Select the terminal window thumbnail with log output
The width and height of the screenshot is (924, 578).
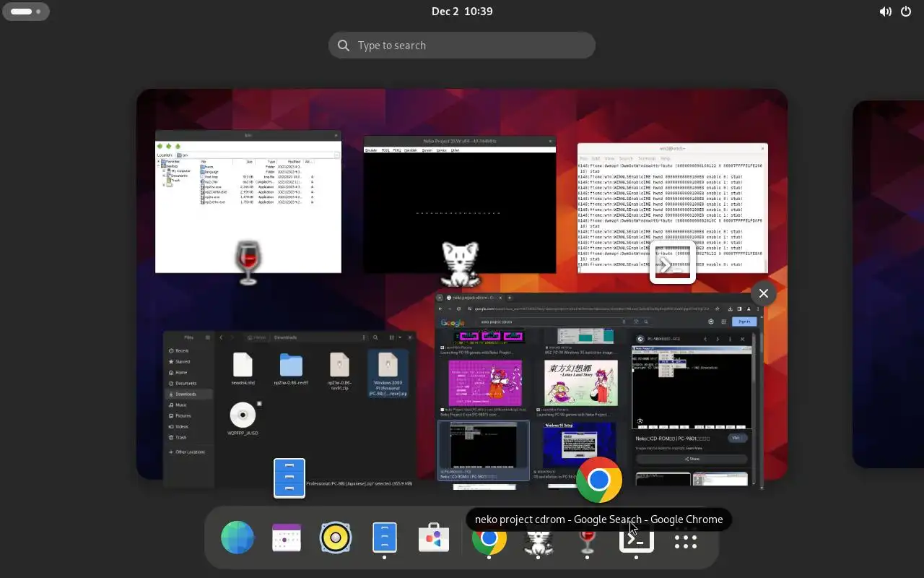pyautogui.click(x=673, y=208)
